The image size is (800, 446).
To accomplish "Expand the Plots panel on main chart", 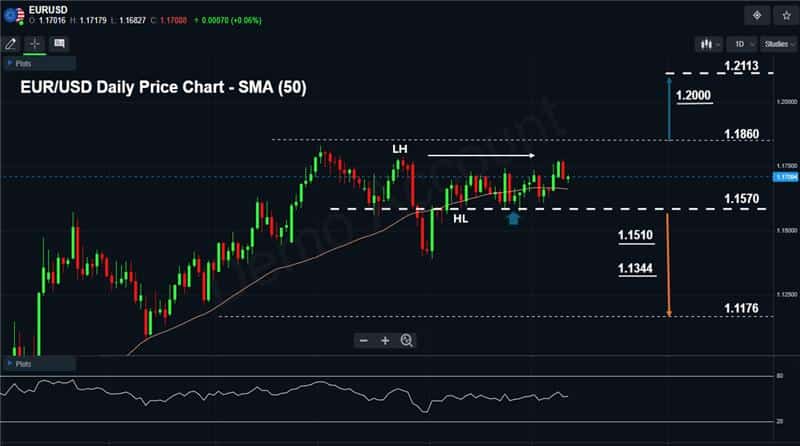I will tap(21, 62).
